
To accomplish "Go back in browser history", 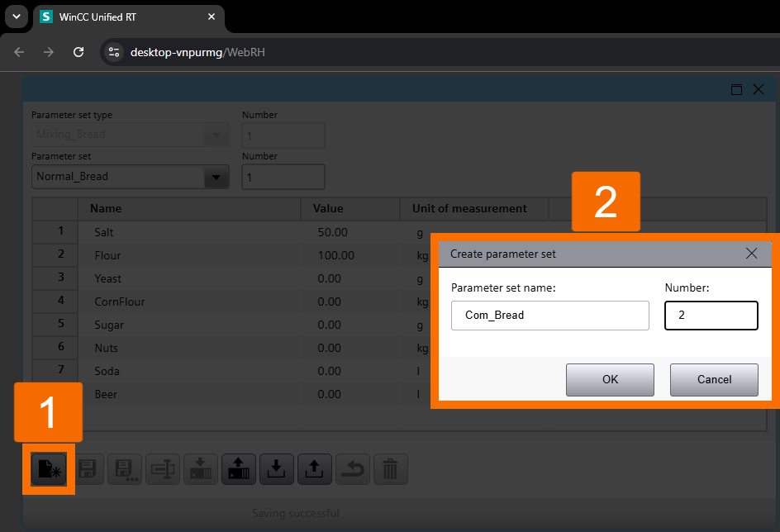I will [19, 52].
